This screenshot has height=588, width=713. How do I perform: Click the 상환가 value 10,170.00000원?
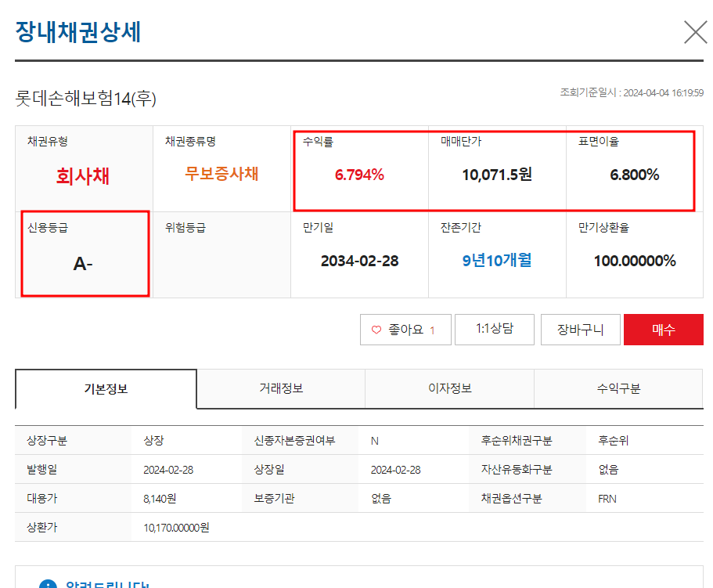click(176, 528)
